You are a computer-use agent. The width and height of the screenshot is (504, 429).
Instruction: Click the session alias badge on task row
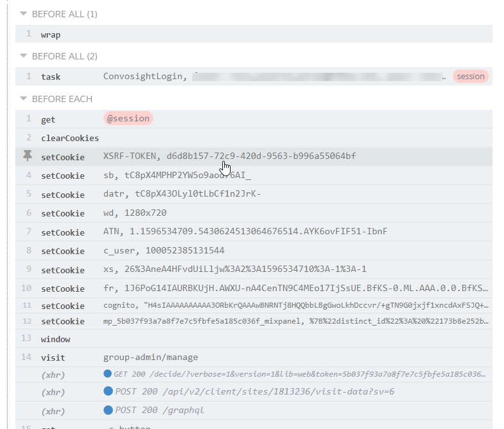[x=471, y=77]
